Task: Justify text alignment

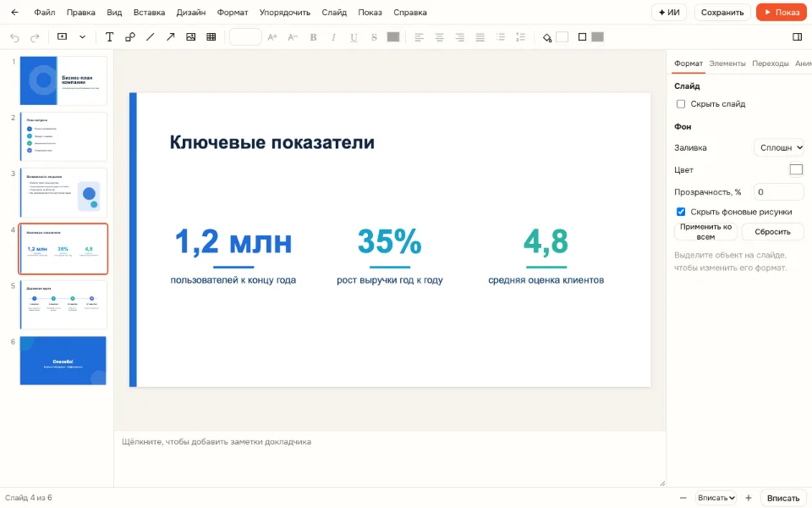Action: pos(480,37)
